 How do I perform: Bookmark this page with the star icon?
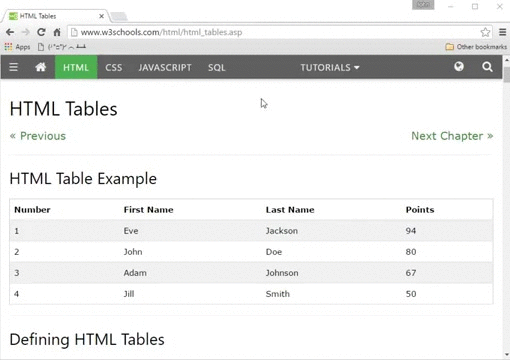[485, 32]
